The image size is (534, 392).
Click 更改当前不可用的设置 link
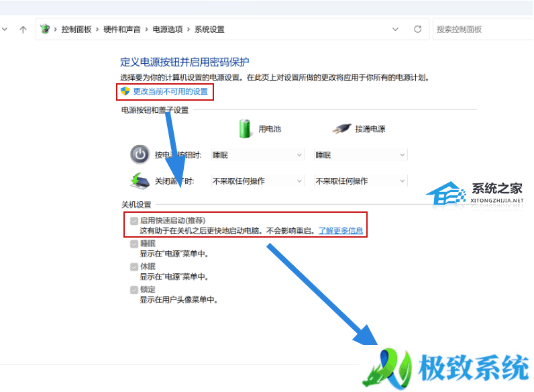170,91
